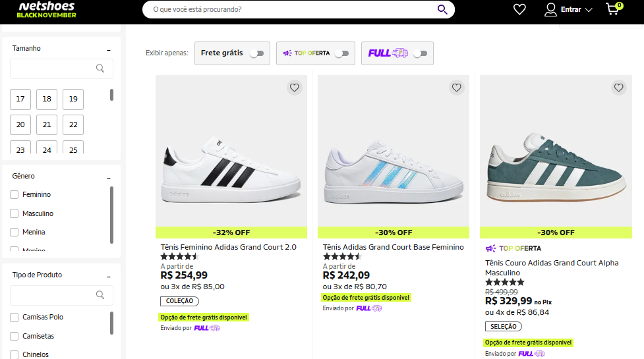The image size is (644, 359).
Task: Turn on the Top Oferta filter toggle
Action: (x=341, y=53)
